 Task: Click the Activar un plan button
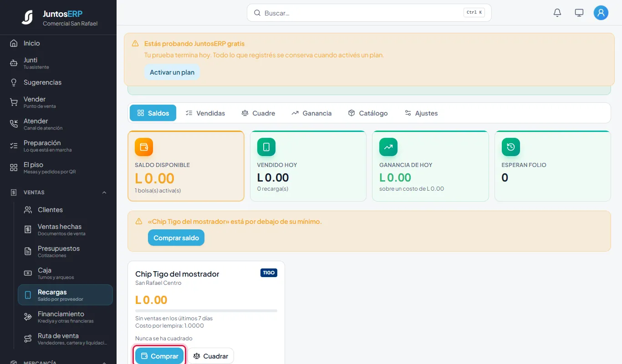tap(172, 72)
